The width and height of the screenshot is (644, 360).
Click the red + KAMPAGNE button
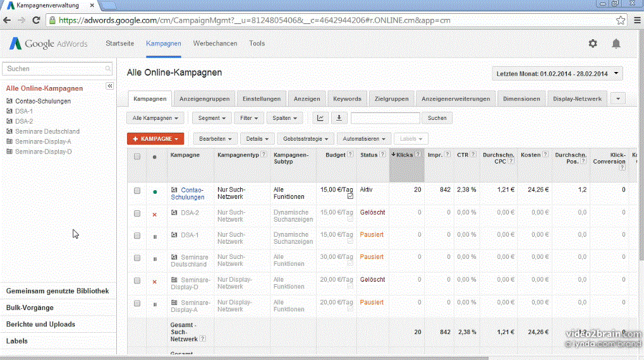click(155, 139)
